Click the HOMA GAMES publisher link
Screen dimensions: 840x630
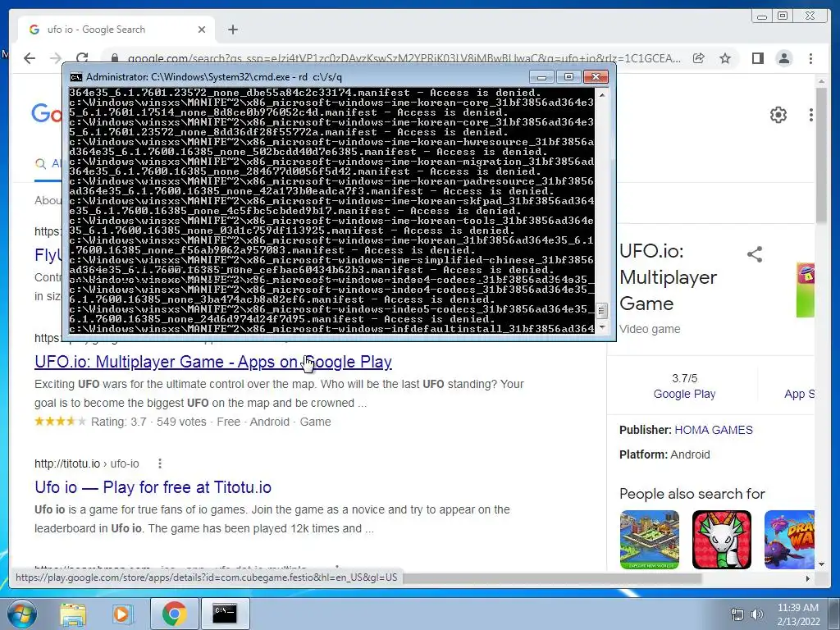tap(714, 430)
